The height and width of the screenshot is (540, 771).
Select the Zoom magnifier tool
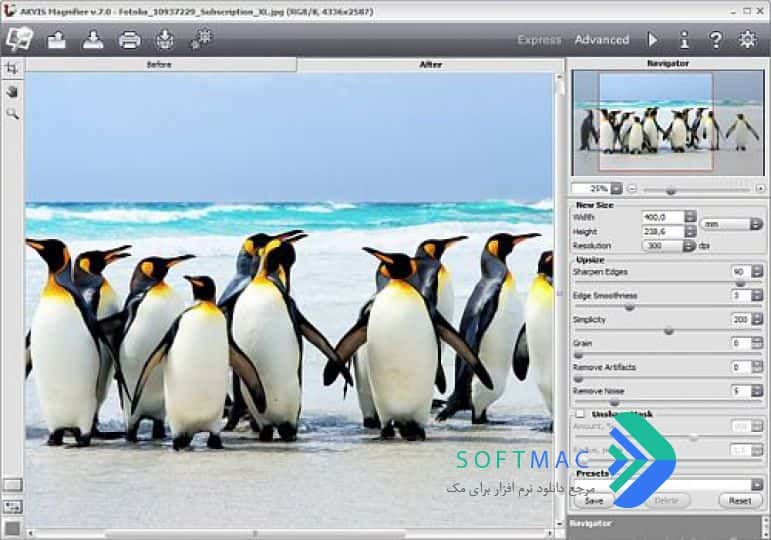coord(12,114)
